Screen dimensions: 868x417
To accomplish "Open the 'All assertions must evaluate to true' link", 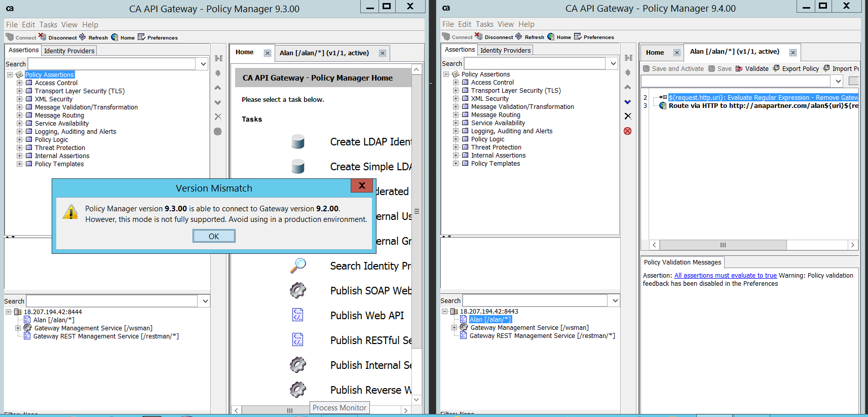I will (725, 276).
